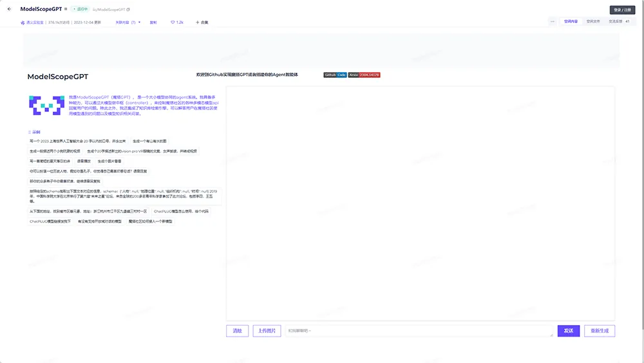Click the 重新生成 regenerate button
The height and width of the screenshot is (363, 644).
600,331
